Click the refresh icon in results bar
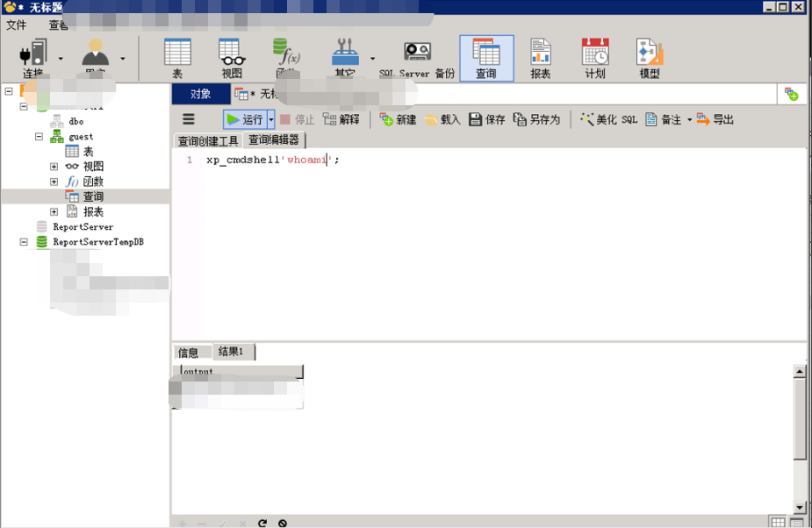812x528 pixels. pos(262,523)
